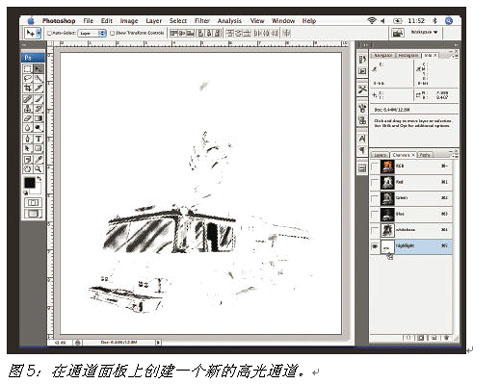Select the Rectangular Marquee tool

(x=28, y=69)
